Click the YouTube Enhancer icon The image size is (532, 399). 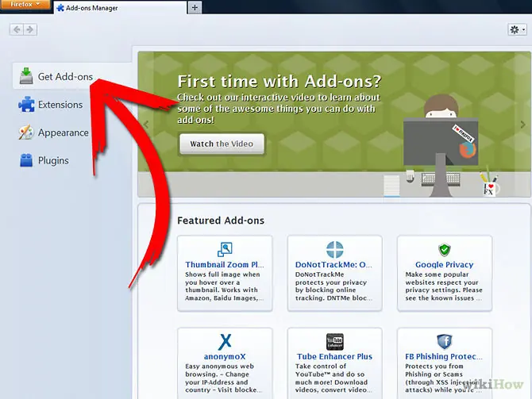coord(334,341)
